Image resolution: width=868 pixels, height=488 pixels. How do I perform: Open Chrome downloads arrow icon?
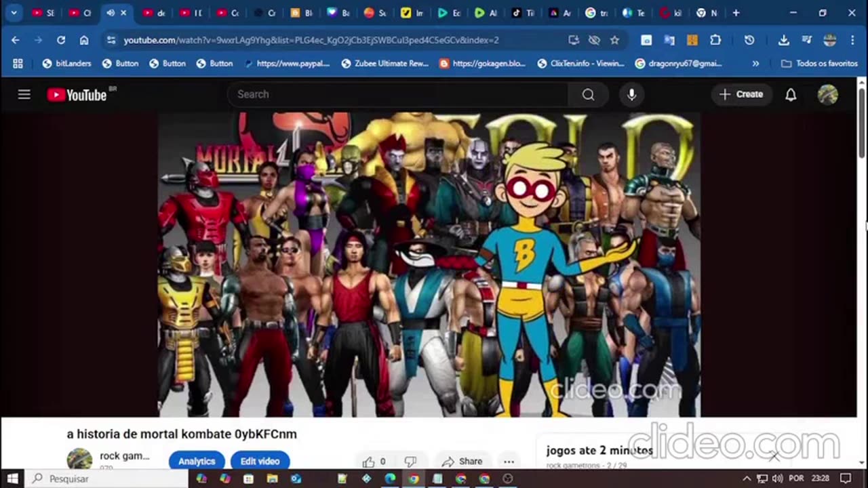(783, 40)
